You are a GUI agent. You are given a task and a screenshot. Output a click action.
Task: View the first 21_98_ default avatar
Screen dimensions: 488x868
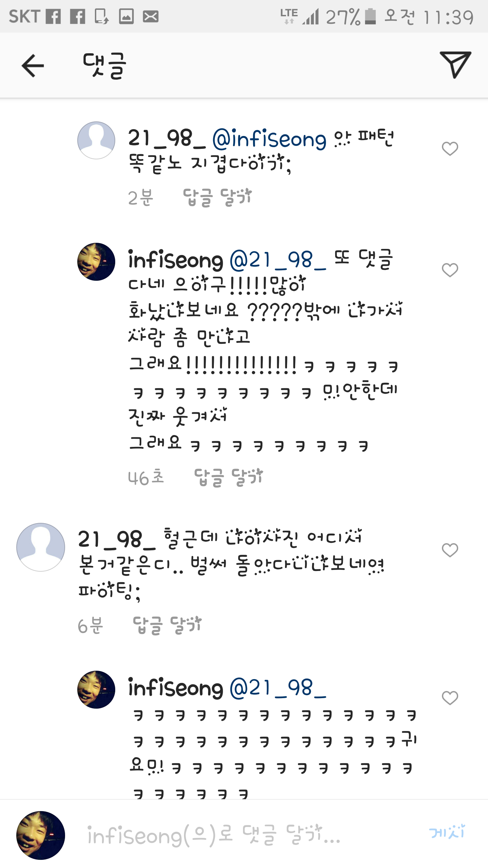pyautogui.click(x=96, y=140)
